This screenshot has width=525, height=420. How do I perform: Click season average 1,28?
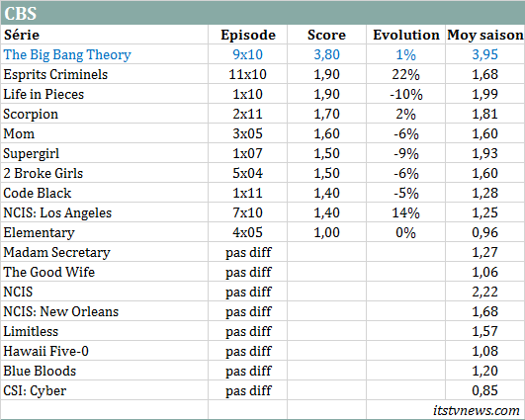pyautogui.click(x=485, y=193)
